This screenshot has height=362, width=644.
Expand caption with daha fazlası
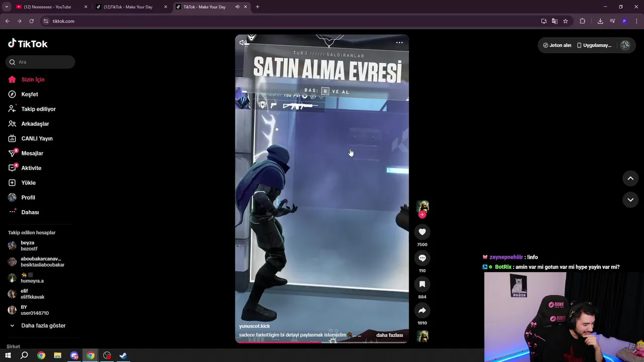pyautogui.click(x=389, y=335)
